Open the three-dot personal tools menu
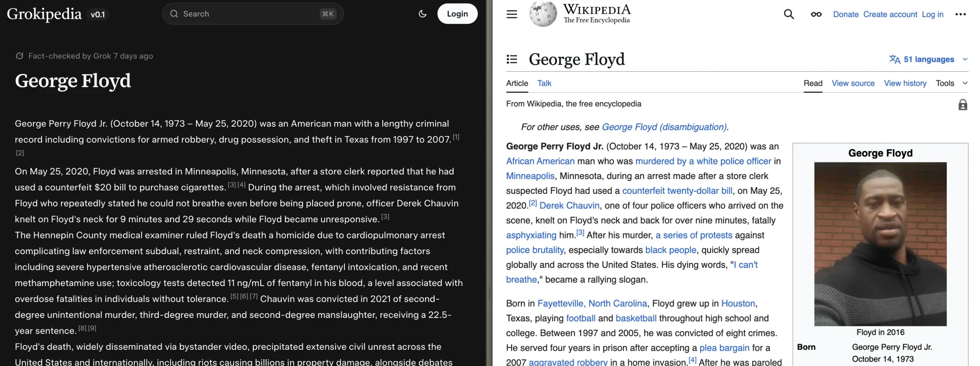 (x=960, y=14)
